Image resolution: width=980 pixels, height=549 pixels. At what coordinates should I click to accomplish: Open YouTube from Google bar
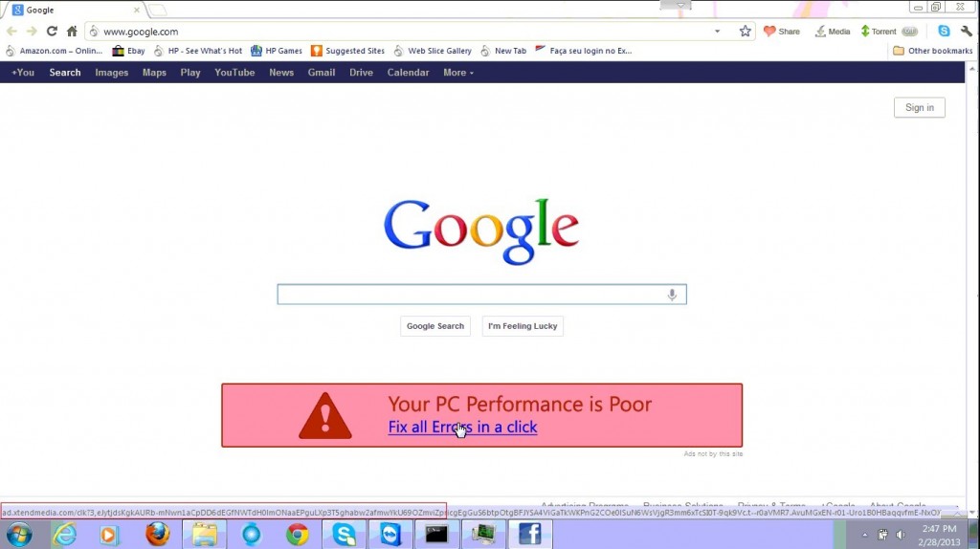pos(234,73)
